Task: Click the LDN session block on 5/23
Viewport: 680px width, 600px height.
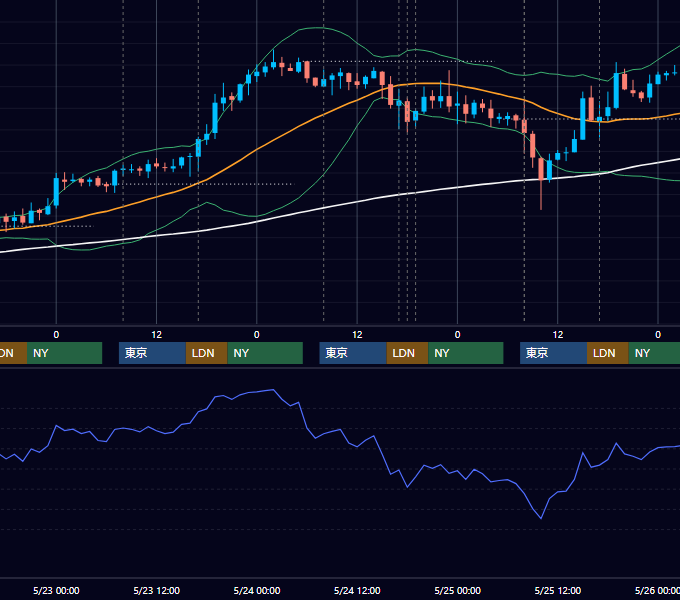Action: (206, 353)
